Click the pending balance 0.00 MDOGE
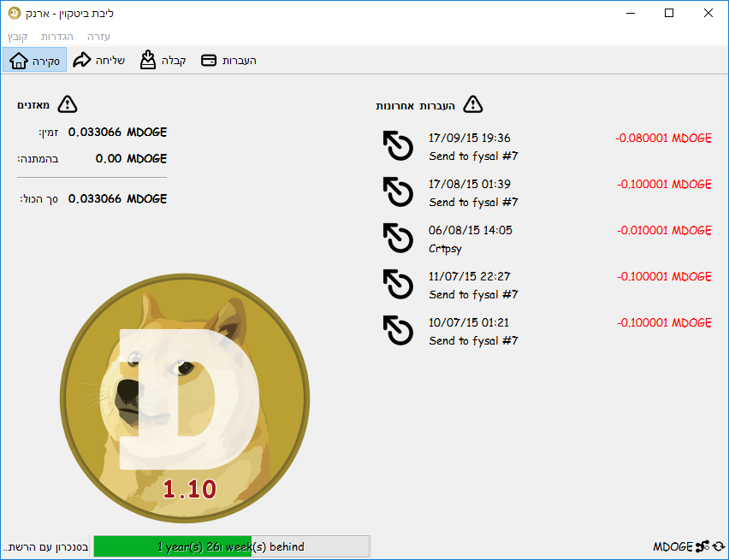The image size is (729, 560). click(x=131, y=159)
